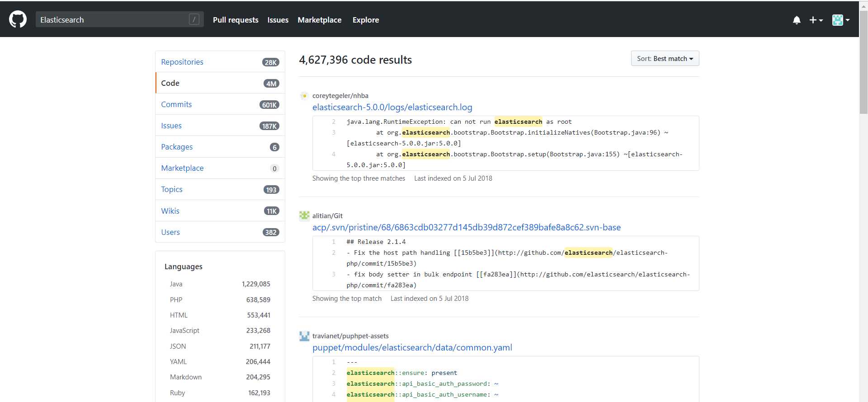Image resolution: width=868 pixels, height=402 pixels.
Task: Click coreytegeler/nhba repository avatar
Action: coord(304,96)
